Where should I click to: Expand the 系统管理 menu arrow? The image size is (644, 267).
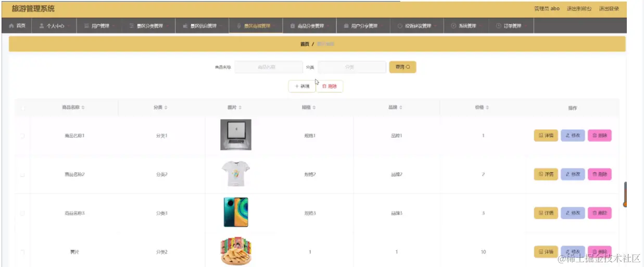tap(480, 26)
